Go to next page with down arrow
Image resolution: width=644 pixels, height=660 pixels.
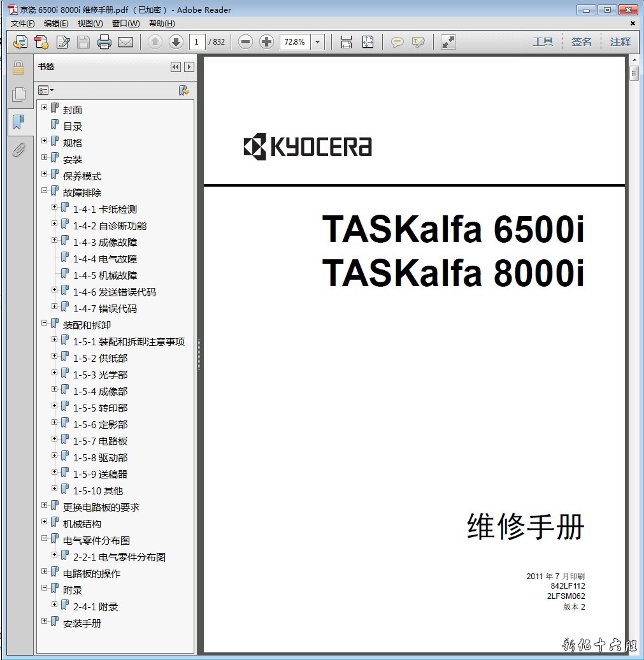[x=176, y=42]
